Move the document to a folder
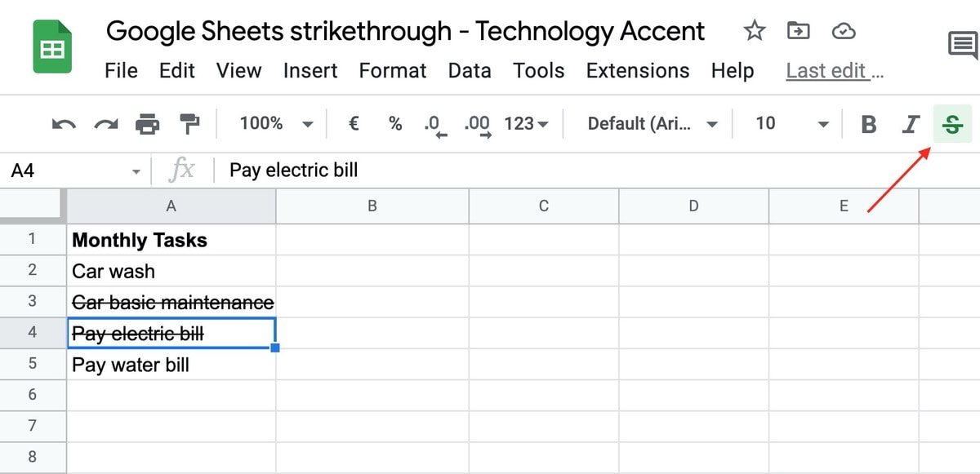 [798, 31]
